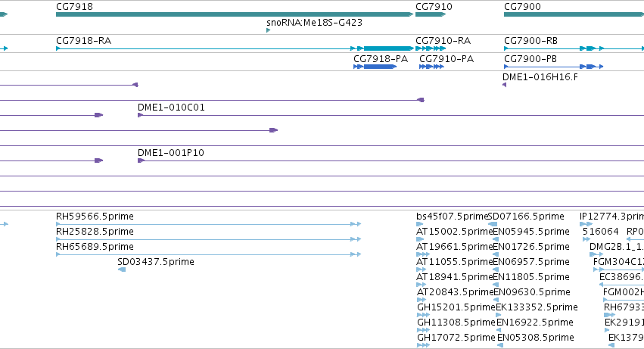Click the AT15002.5prime EST label

point(454,232)
